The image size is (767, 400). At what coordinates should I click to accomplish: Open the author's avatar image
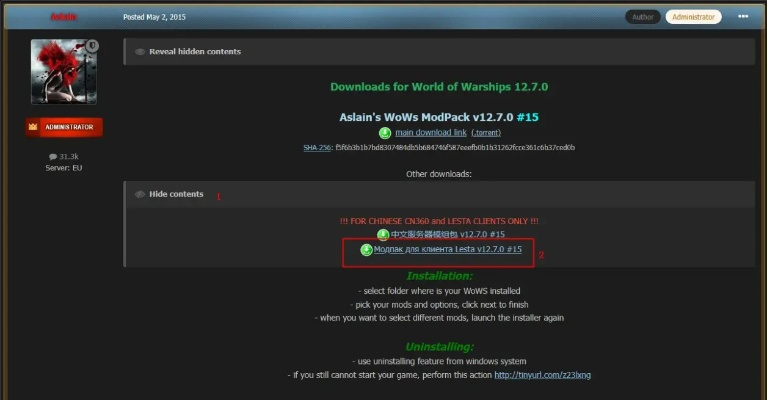pos(64,73)
